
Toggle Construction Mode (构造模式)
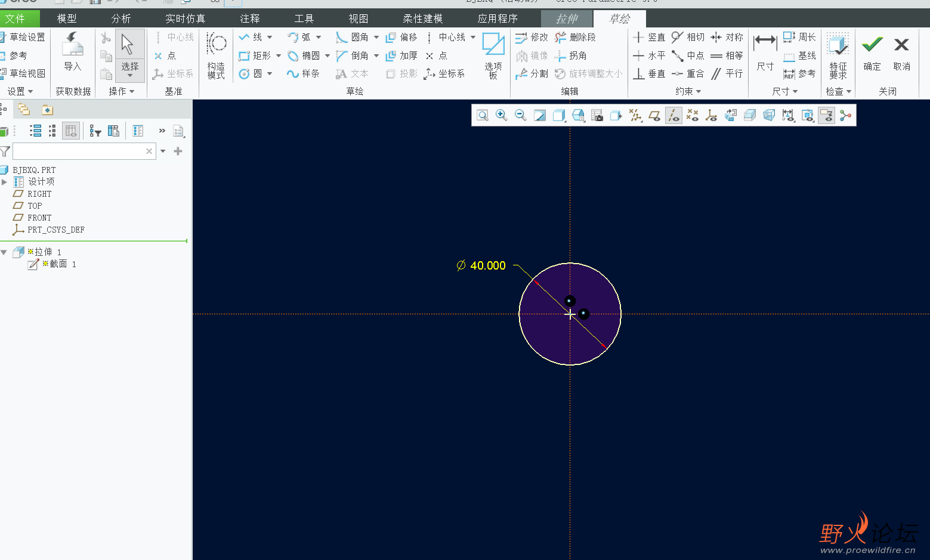pyautogui.click(x=216, y=55)
